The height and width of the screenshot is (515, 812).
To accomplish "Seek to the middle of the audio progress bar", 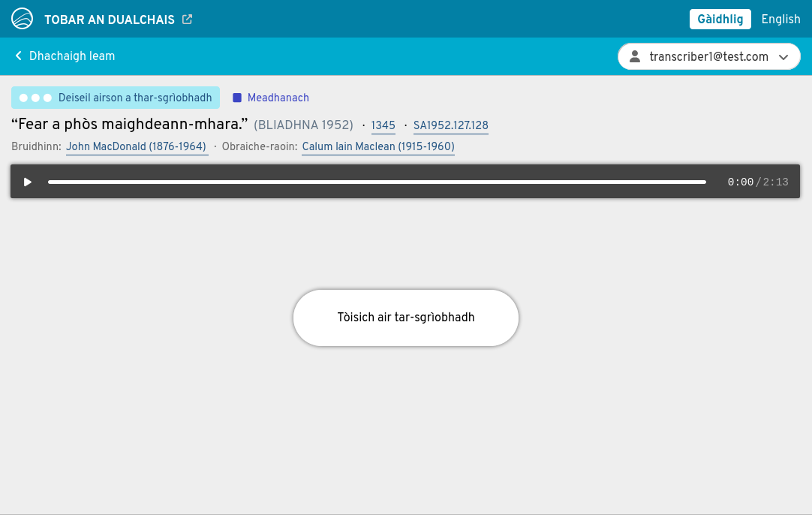I will 377,182.
